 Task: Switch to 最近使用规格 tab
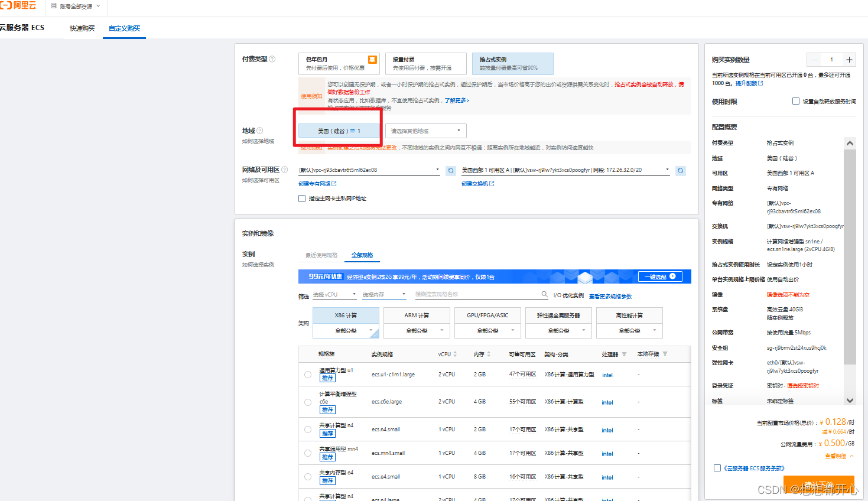[x=321, y=255]
